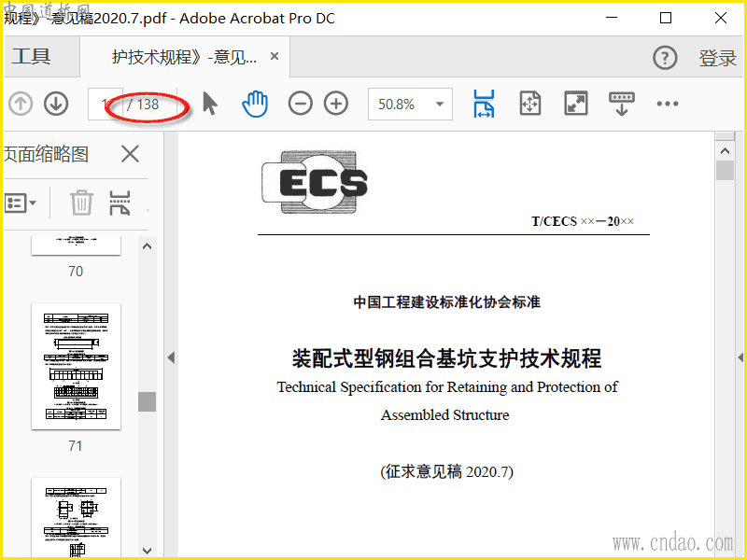Close the document tab

coord(275,56)
